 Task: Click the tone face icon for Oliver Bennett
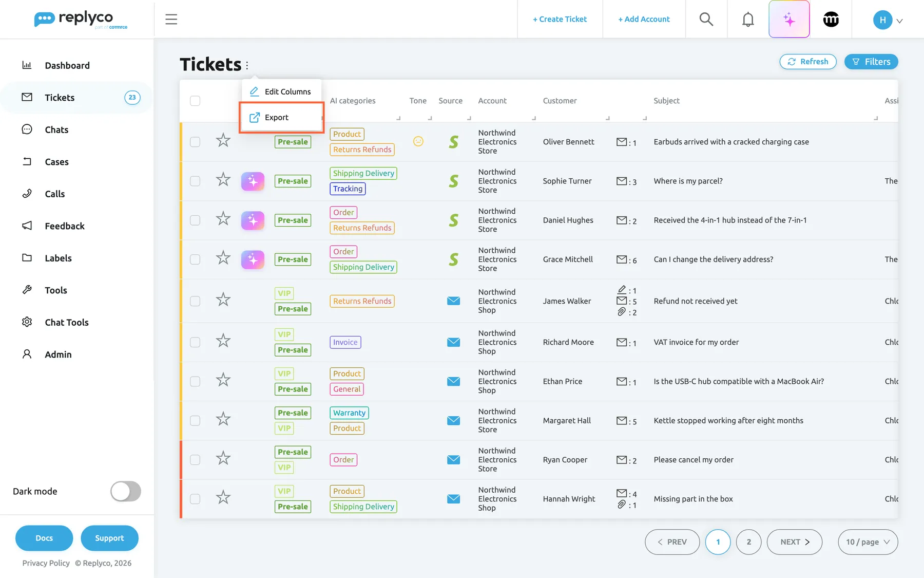[418, 141]
